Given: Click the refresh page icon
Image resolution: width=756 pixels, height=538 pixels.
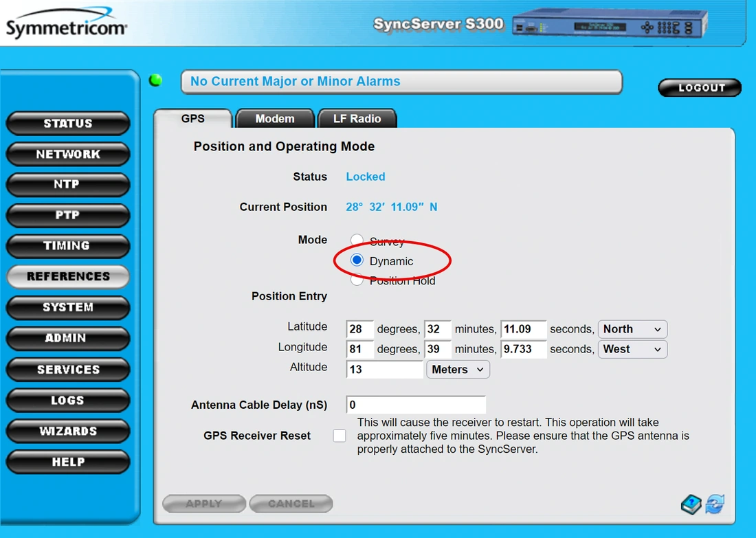Looking at the screenshot, I should [x=715, y=504].
